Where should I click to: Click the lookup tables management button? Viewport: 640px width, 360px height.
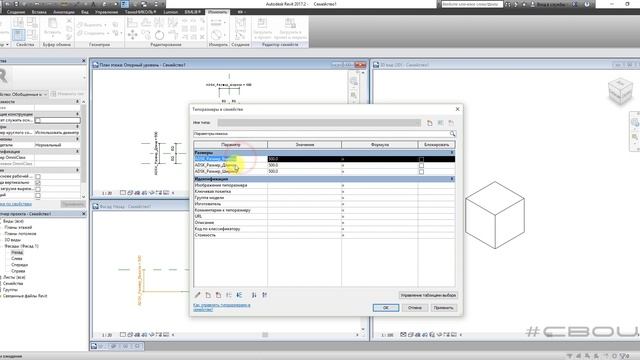(x=428, y=295)
